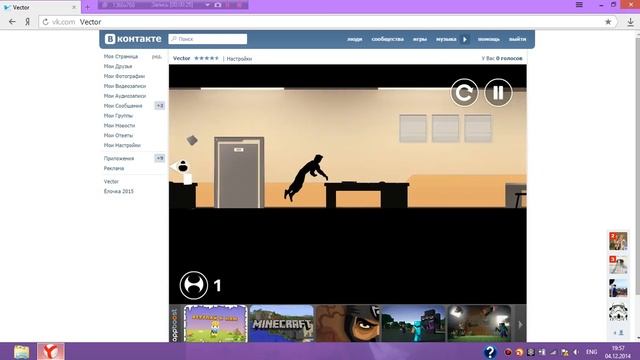Screen dimensions: 640x360
Task: Open the игры header link
Action: [420, 39]
